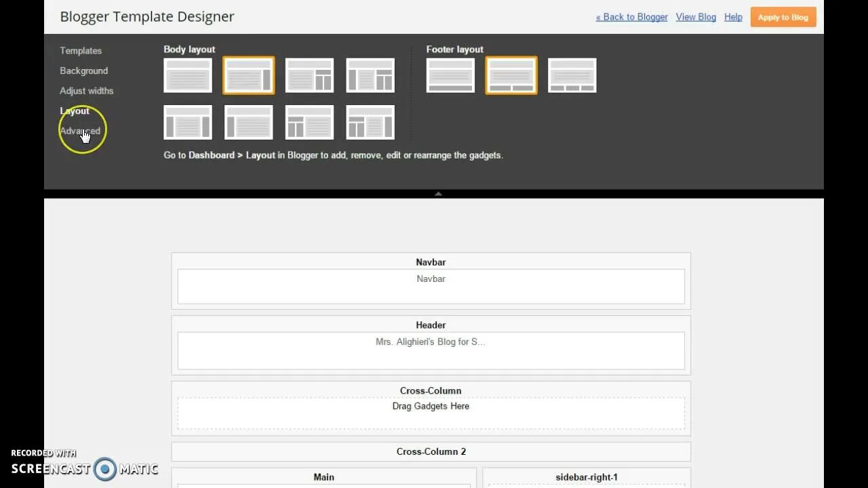The width and height of the screenshot is (868, 488).
Task: Open the Layout section
Action: 75,111
